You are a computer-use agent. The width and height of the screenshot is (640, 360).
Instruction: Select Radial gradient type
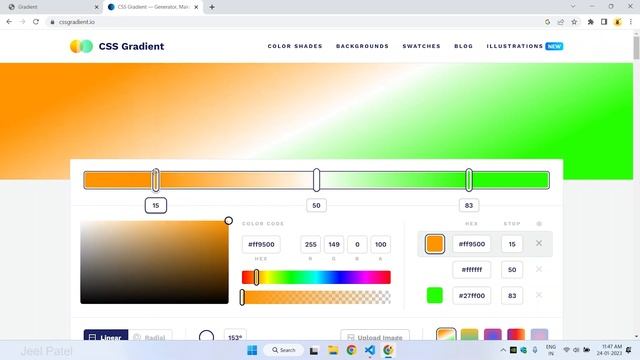click(x=150, y=336)
